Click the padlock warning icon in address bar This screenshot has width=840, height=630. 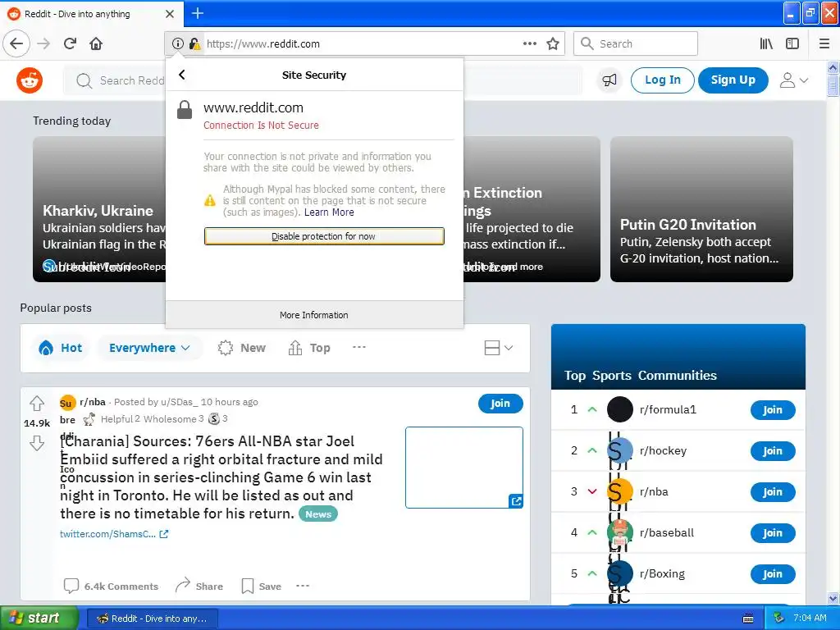pos(195,44)
